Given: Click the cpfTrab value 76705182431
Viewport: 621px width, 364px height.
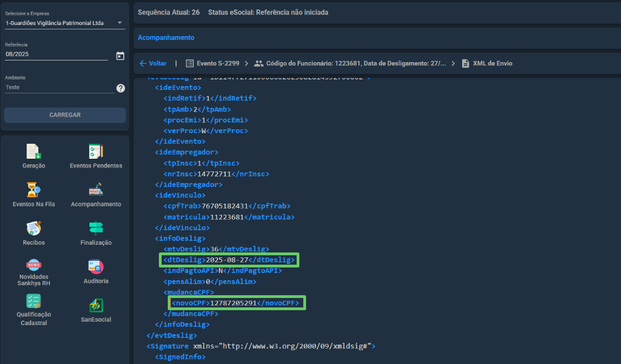Looking at the screenshot, I should [224, 206].
